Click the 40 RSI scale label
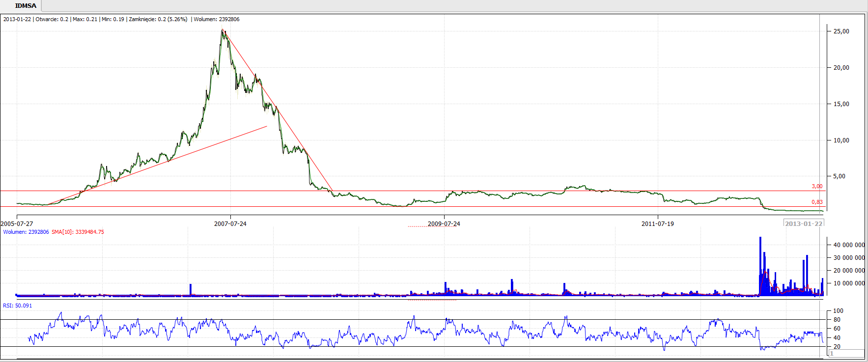The width and height of the screenshot is (868, 362). (837, 337)
